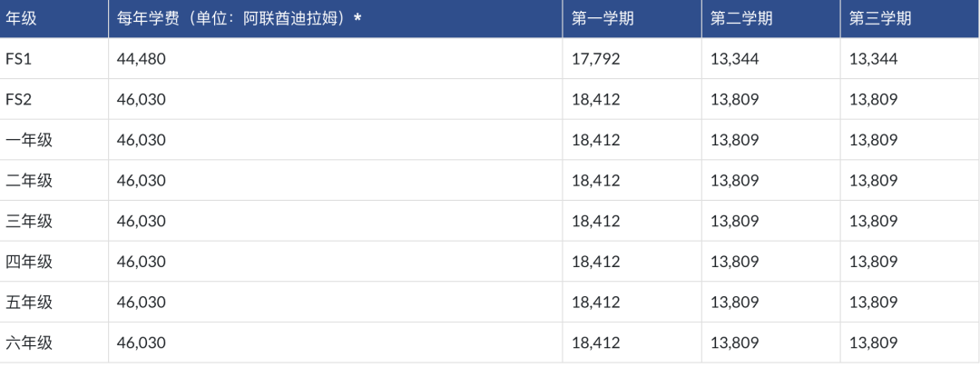Select the 第一学期 column header

(x=603, y=19)
